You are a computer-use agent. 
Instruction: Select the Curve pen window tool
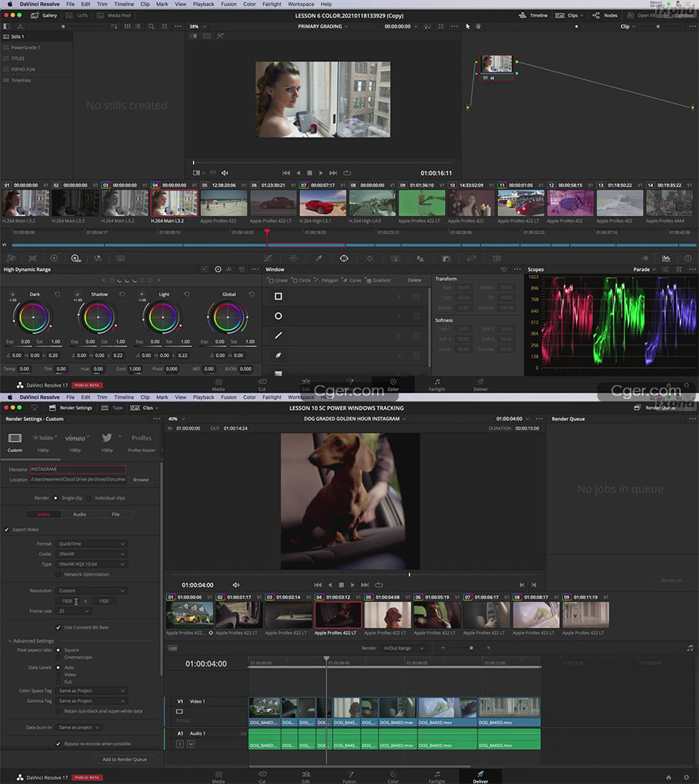tap(278, 354)
